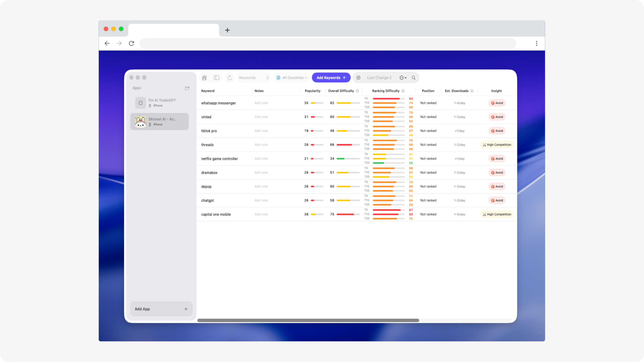The image size is (644, 362).
Task: Add a note for chatgpt
Action: point(261,200)
